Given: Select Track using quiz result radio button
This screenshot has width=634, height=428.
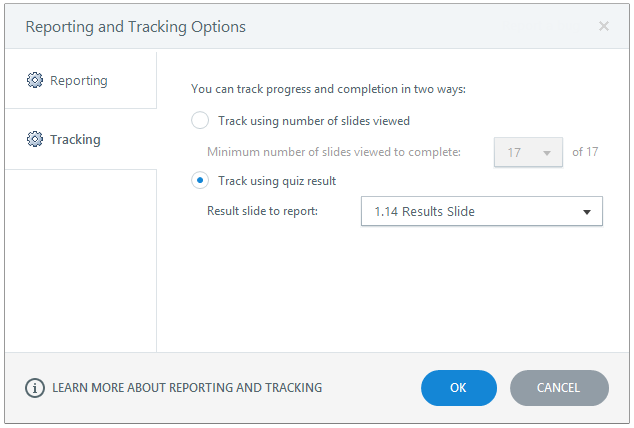Looking at the screenshot, I should tap(200, 180).
